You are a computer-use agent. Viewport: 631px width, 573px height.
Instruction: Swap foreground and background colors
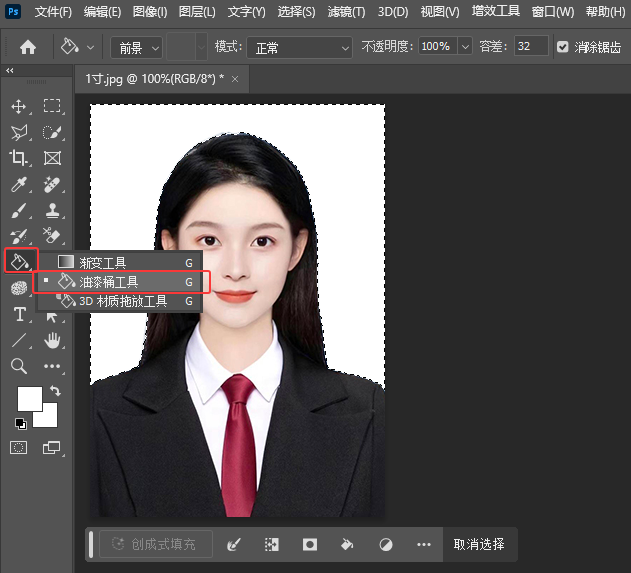pos(54,391)
